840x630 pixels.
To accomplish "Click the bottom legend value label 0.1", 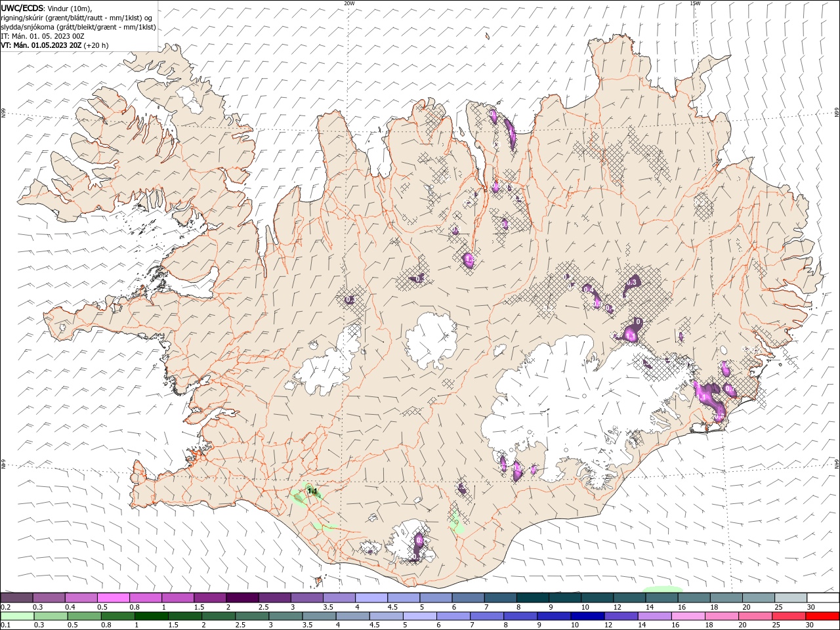I will click(5, 626).
